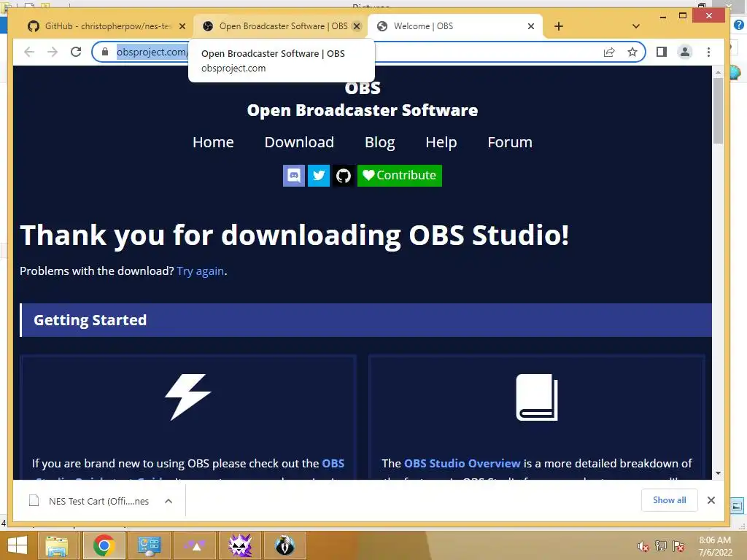
Task: Click the muted volume tray icon
Action: coord(643,546)
